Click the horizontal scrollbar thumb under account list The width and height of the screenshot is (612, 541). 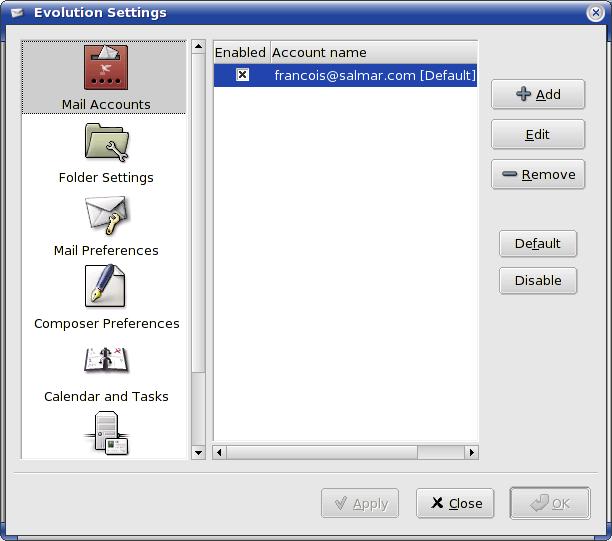pos(322,452)
